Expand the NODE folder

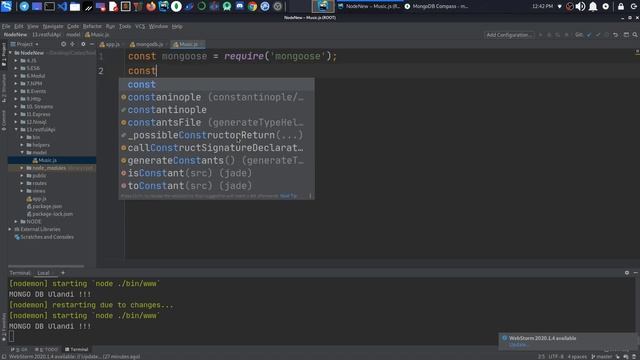click(x=16, y=222)
